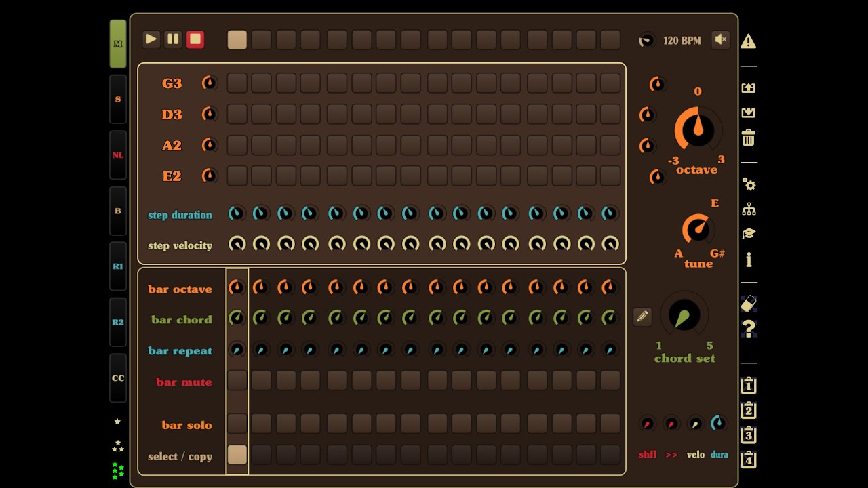Click the tune knob
The image size is (868, 488).
(698, 229)
